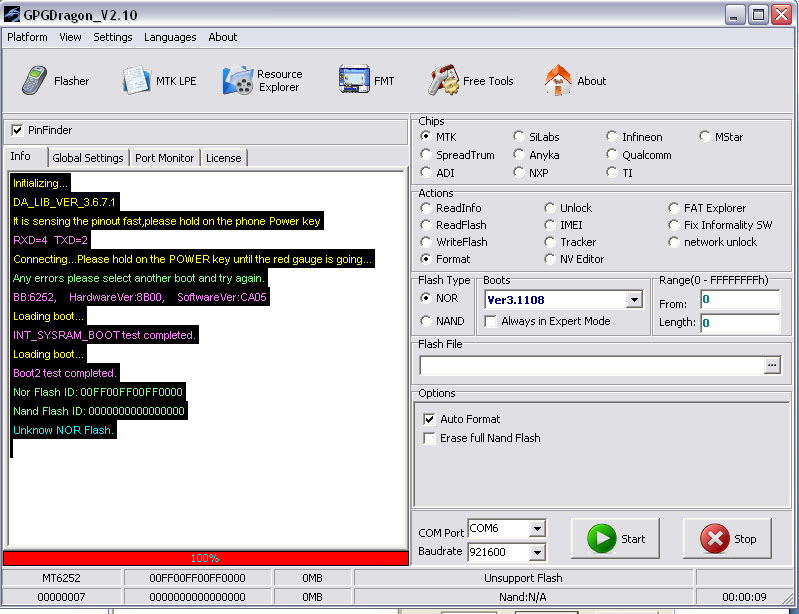799x614 pixels.
Task: Choose Fix Informality SW action
Action: click(x=674, y=225)
